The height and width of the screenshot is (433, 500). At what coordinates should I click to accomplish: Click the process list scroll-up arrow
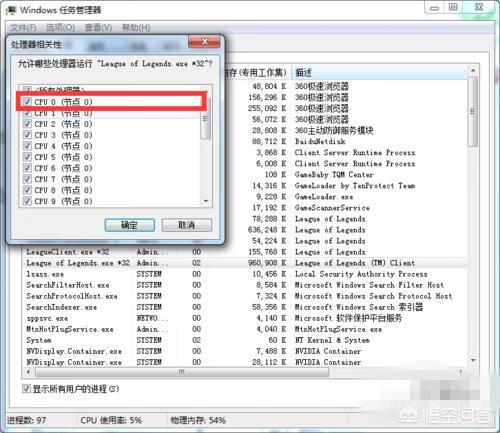tap(473, 70)
